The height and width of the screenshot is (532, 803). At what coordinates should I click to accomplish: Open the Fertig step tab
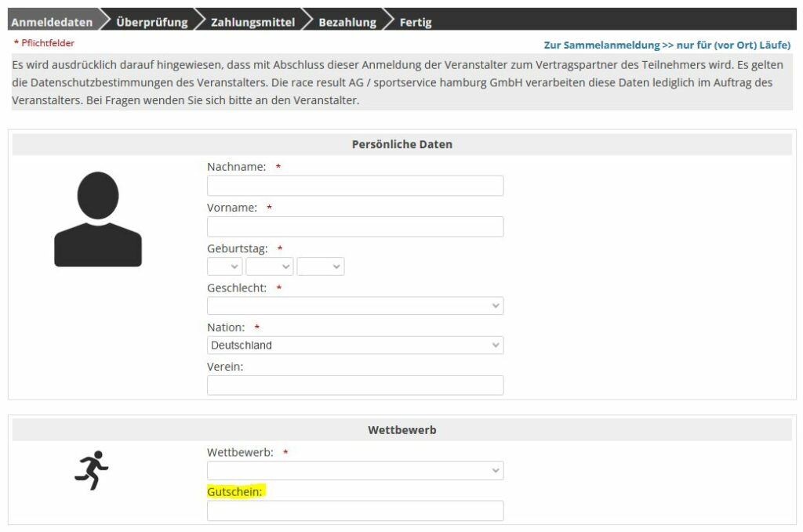pyautogui.click(x=416, y=22)
